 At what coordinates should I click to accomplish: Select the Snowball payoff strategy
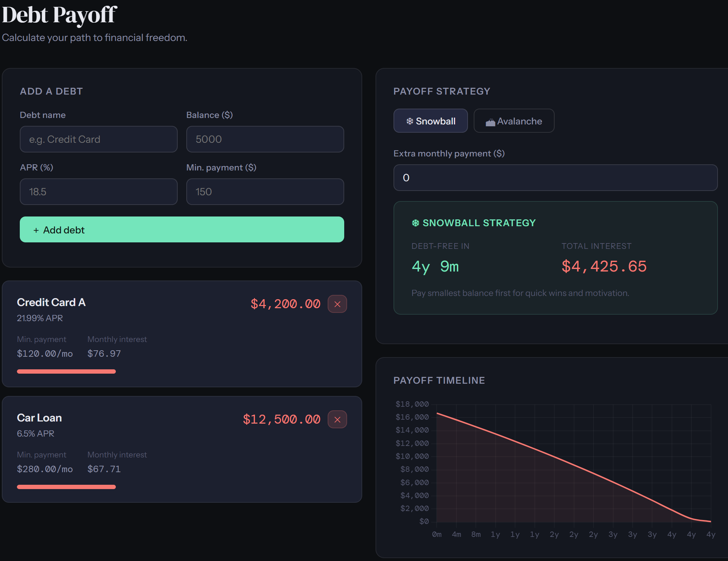(431, 121)
